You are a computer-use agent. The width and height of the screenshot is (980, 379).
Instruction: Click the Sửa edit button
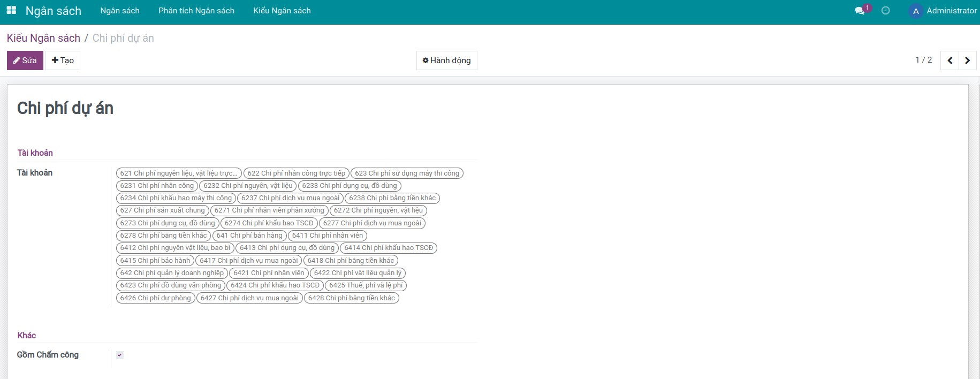25,60
